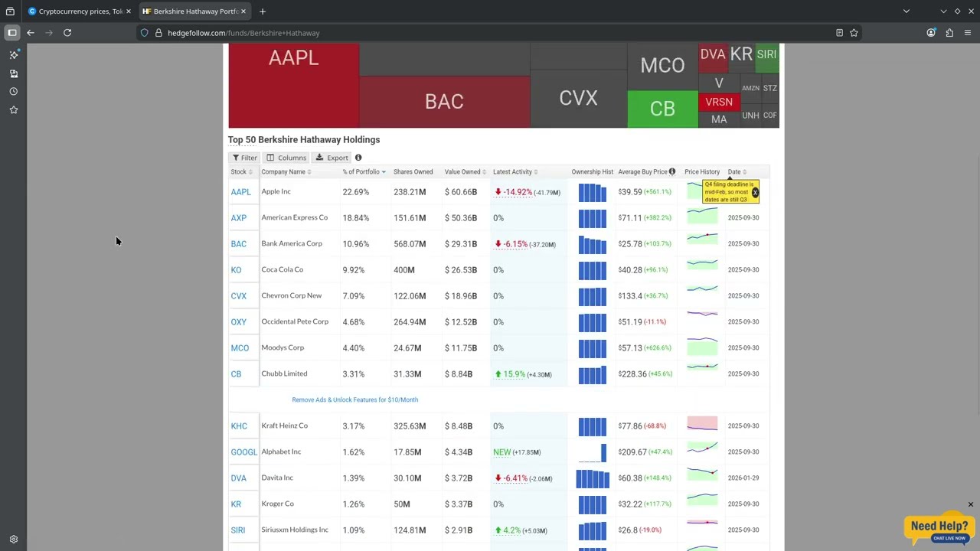Go forward in browser history
The width and height of the screenshot is (980, 551).
tap(49, 33)
